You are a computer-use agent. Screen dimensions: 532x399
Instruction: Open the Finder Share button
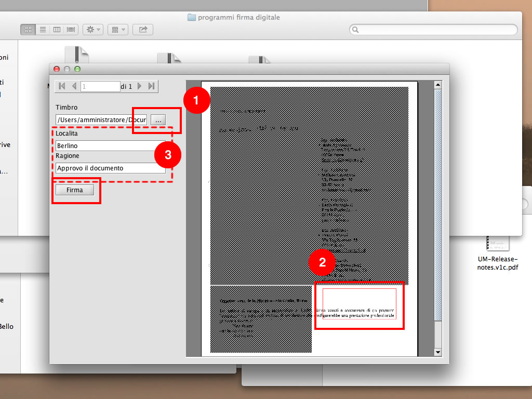tap(143, 30)
